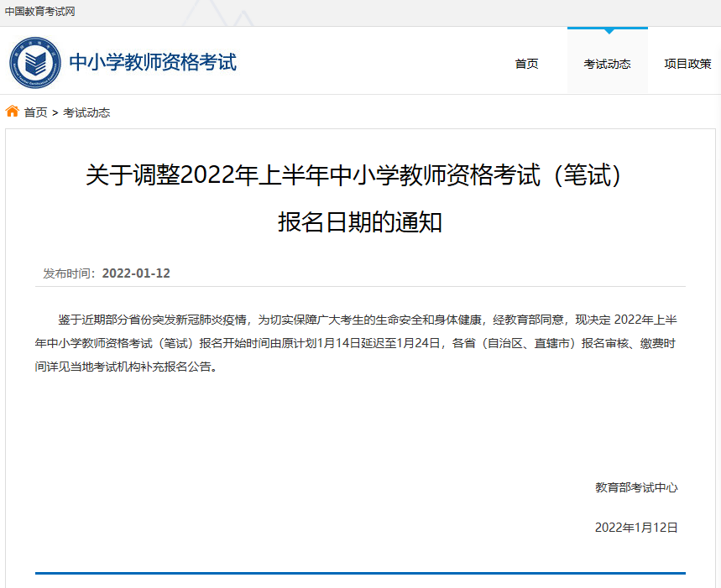
Task: Go to the 首页 navigation tab
Action: (x=526, y=64)
